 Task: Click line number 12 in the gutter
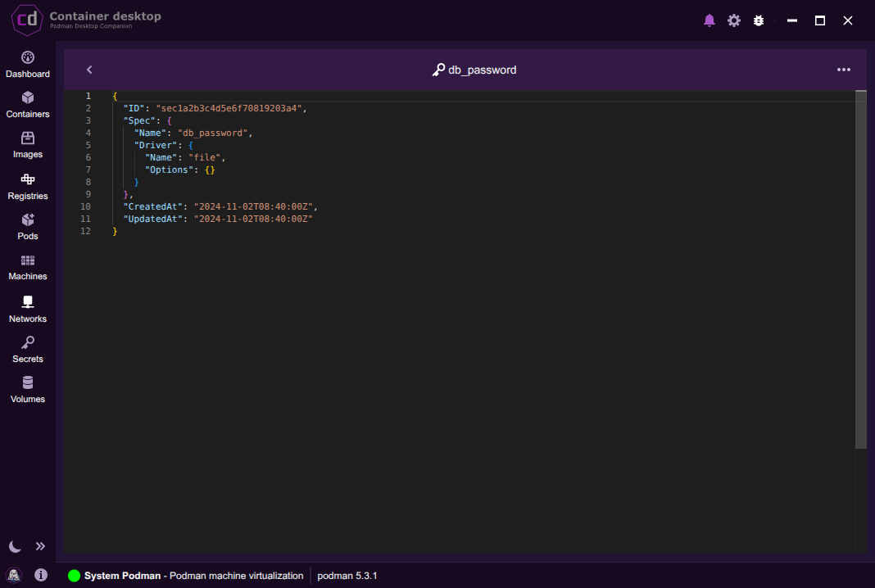85,231
